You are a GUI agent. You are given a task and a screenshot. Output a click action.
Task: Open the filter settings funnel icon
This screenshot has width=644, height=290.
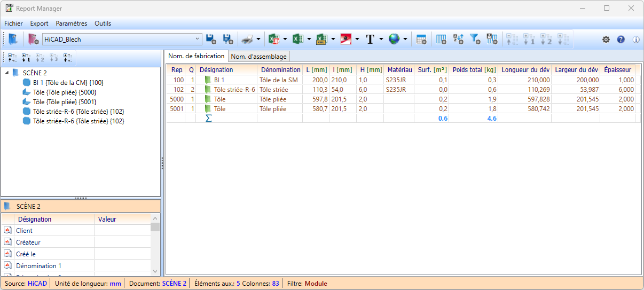475,39
